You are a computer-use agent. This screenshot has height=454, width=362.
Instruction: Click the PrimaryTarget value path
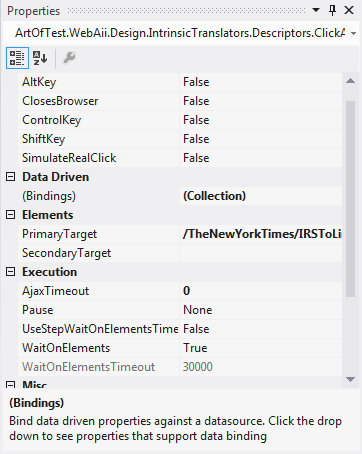coord(261,234)
